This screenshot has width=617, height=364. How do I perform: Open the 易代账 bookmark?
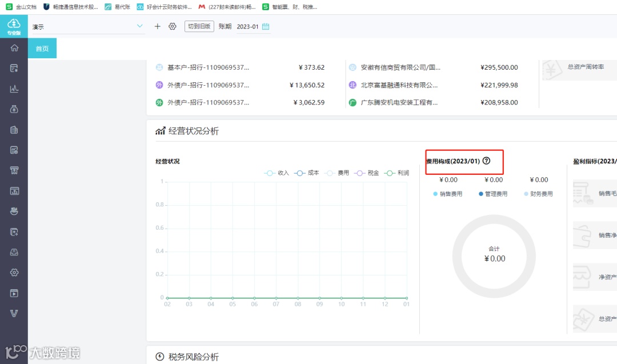[x=117, y=7]
